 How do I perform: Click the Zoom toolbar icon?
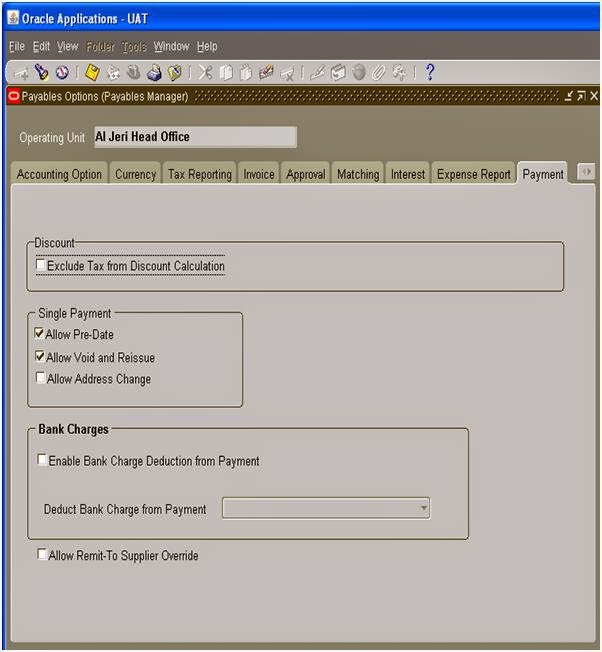point(338,73)
